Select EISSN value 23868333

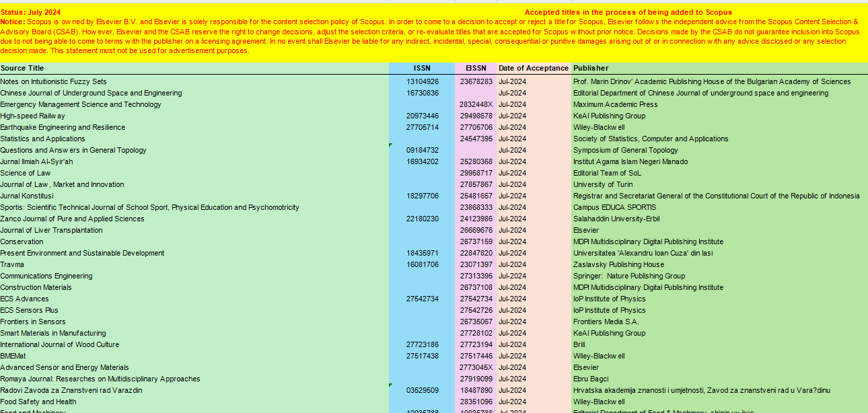point(476,207)
